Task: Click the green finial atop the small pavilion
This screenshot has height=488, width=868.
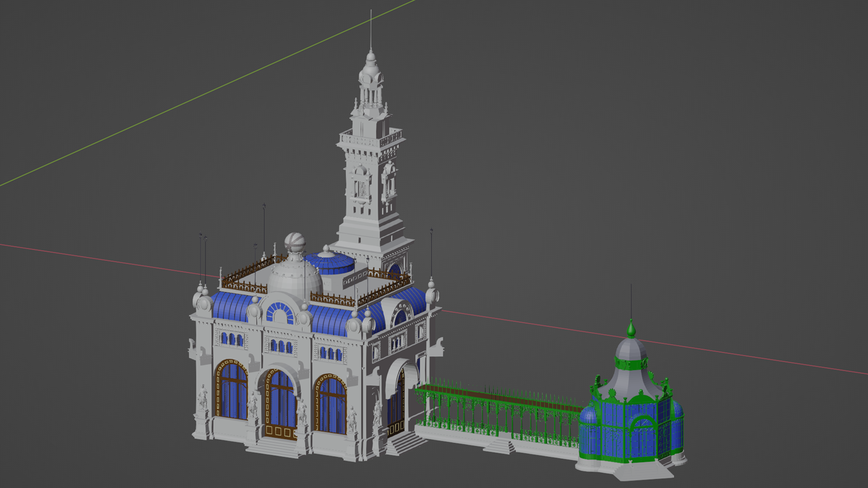Action: [x=631, y=329]
